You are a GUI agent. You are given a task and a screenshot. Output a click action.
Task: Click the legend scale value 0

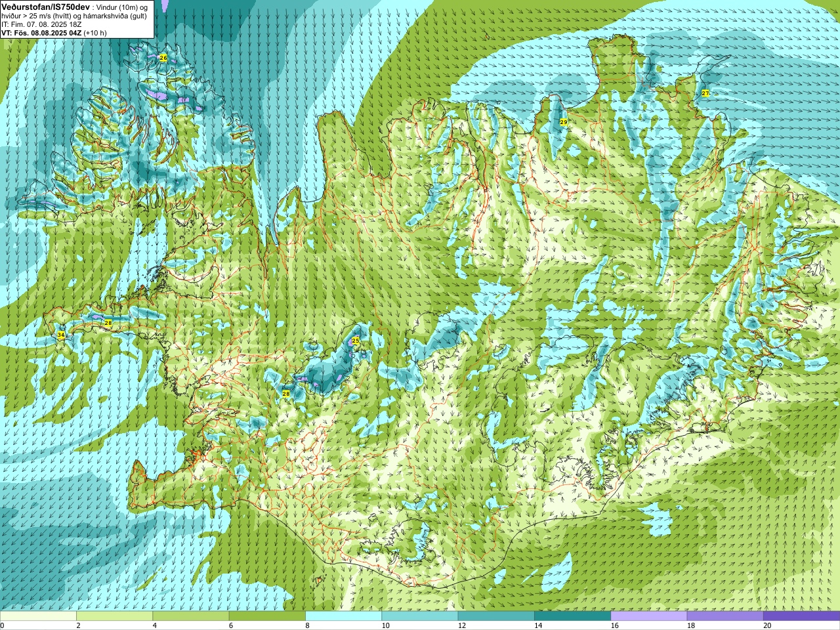[x=2, y=625]
